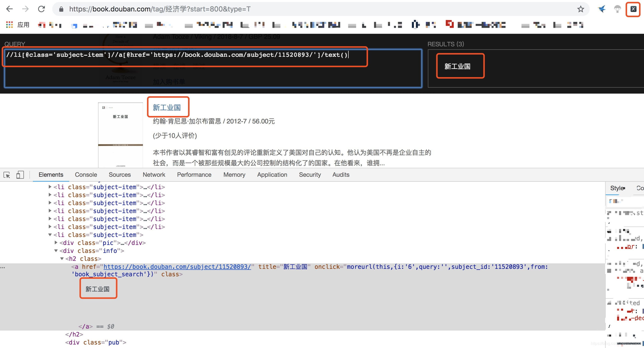644x348 pixels.
Task: Toggle the device toolbar icon
Action: click(x=20, y=175)
